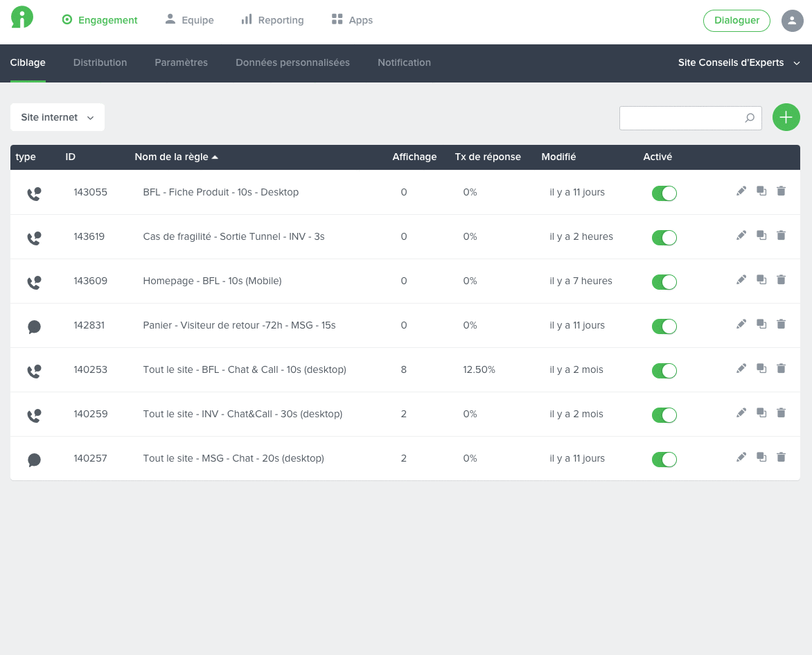Image resolution: width=812 pixels, height=655 pixels.
Task: Sort table by Activé column header
Action: pyautogui.click(x=657, y=157)
